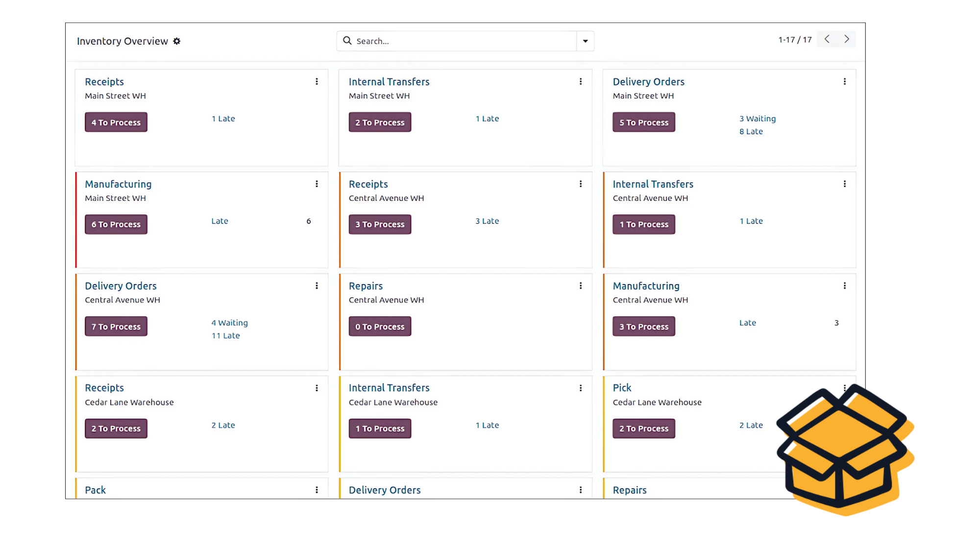Open kebab menu on Main Street Receipts card
This screenshot has height=539, width=980.
click(317, 81)
